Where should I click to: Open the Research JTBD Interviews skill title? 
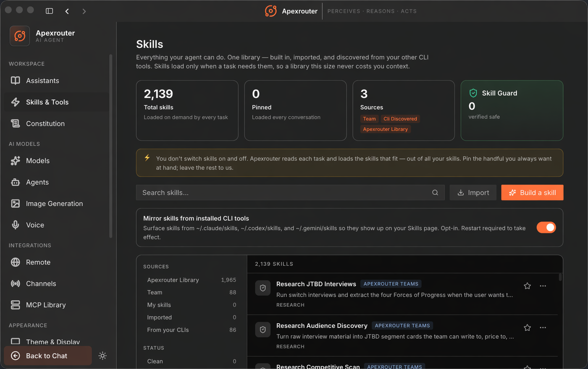pos(316,284)
